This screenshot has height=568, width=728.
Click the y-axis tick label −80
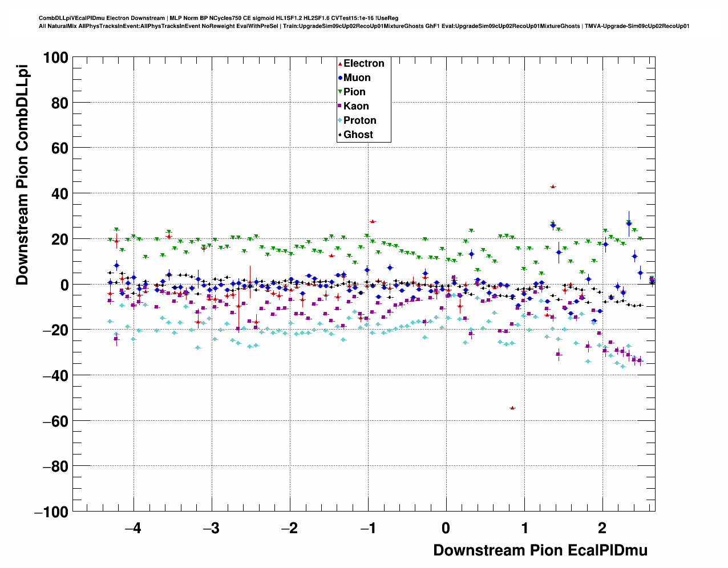click(55, 466)
